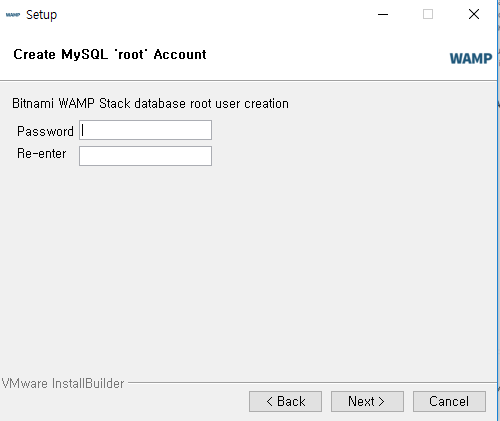500x421 pixels.
Task: Click the Re-enter label
Action: coord(42,154)
